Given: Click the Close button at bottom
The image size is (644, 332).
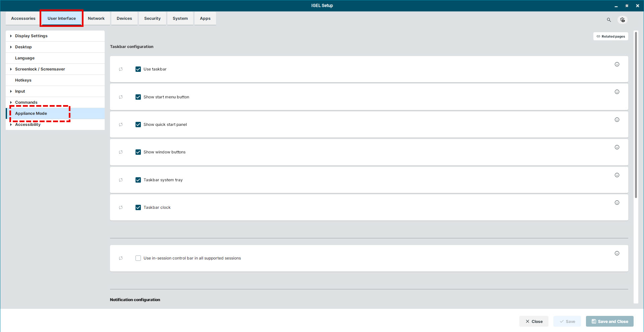Looking at the screenshot, I should click(534, 321).
